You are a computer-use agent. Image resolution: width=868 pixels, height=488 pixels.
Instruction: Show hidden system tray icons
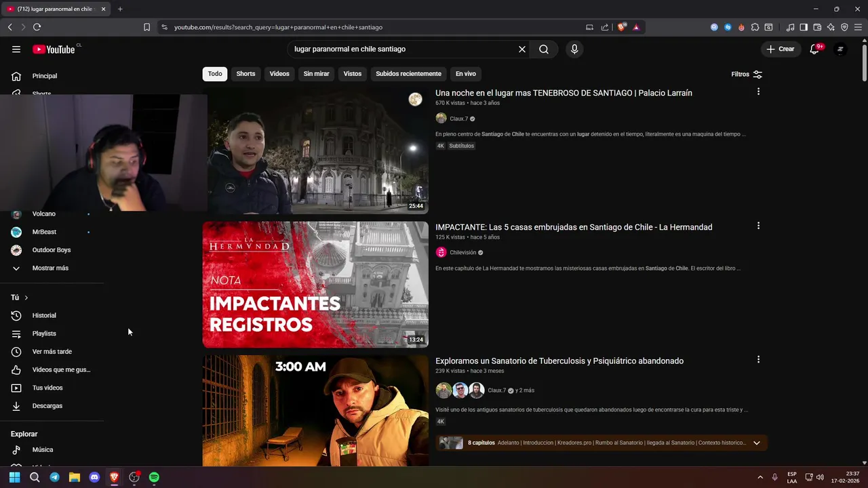[x=759, y=477]
